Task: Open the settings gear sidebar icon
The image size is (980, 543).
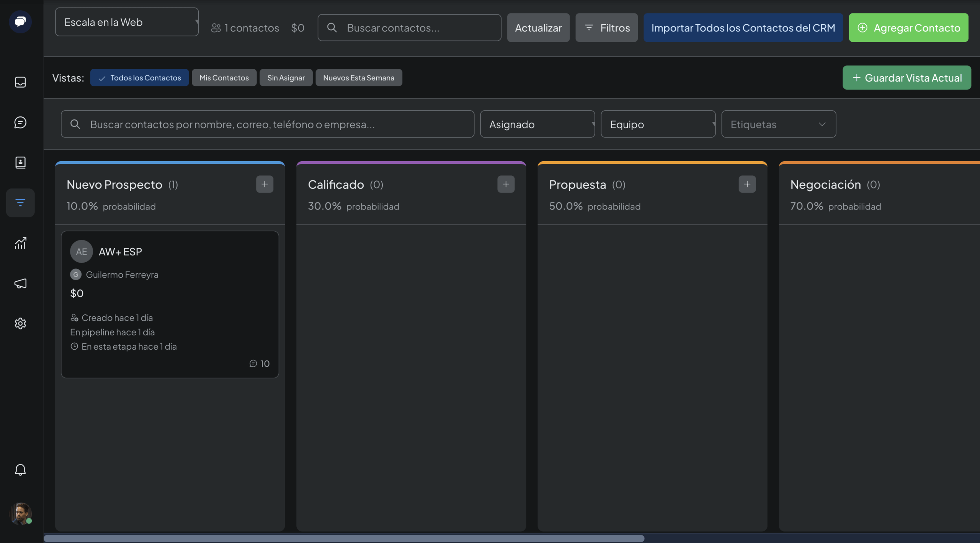Action: (20, 324)
